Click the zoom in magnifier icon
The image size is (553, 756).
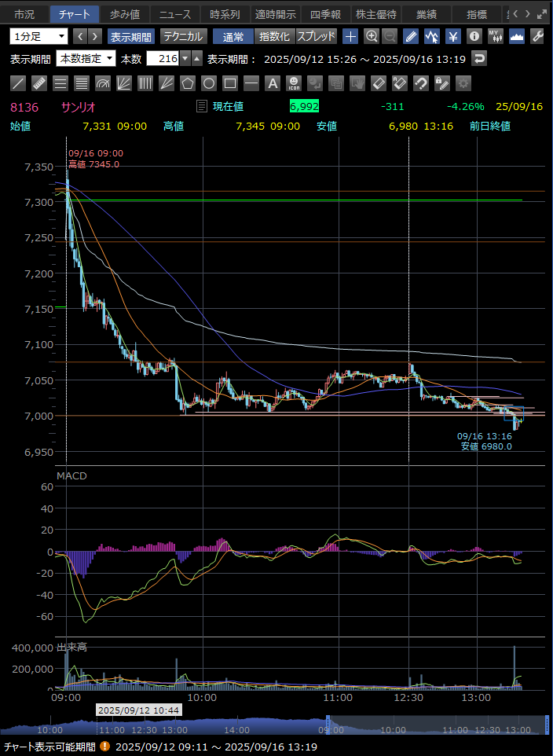pos(372,36)
